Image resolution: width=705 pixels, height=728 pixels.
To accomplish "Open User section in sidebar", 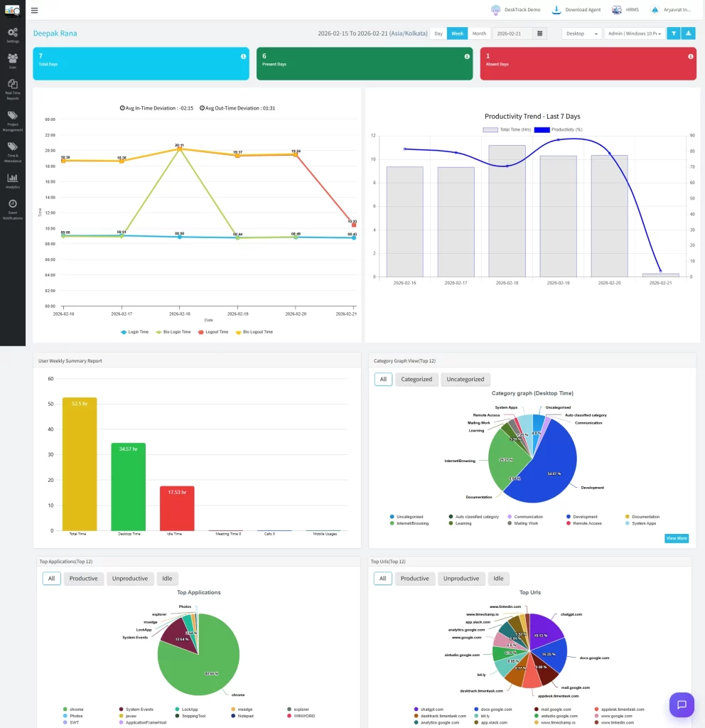I will tap(13, 61).
